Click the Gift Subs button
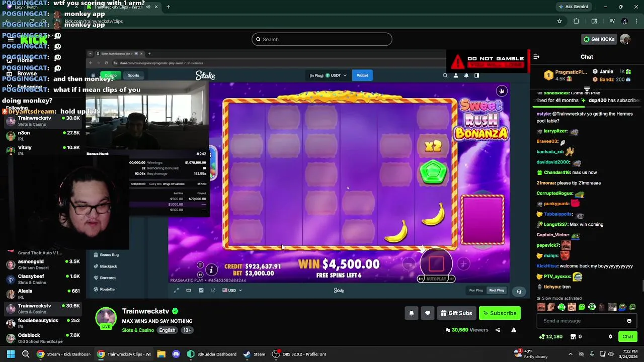 pyautogui.click(x=456, y=313)
